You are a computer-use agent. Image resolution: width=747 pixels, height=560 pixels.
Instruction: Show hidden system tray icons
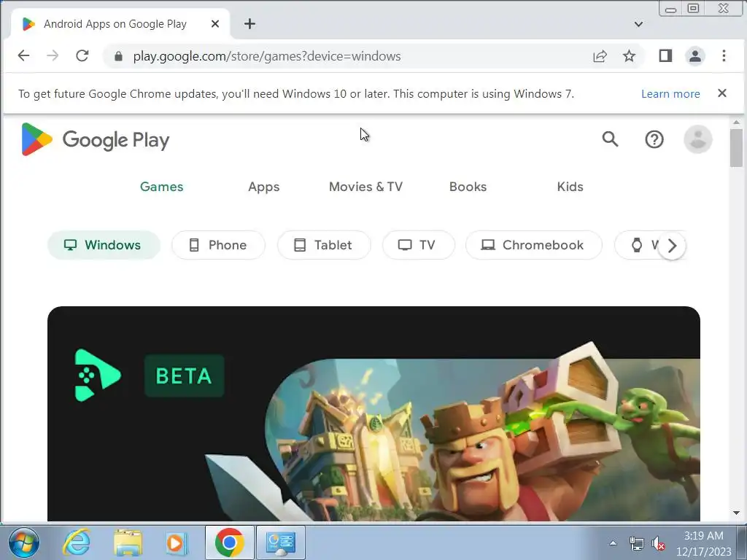[x=613, y=542]
